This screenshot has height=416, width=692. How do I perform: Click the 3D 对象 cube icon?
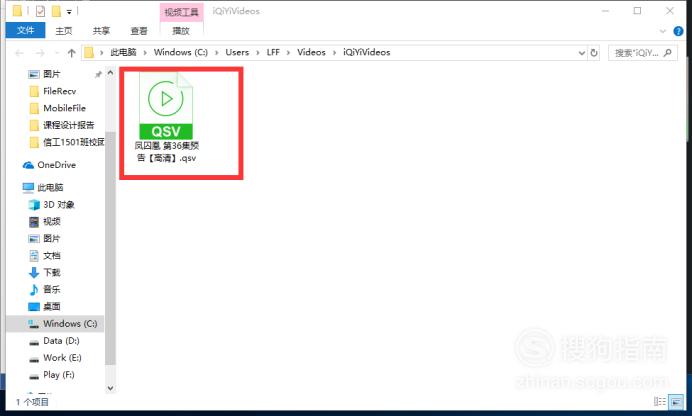point(34,205)
